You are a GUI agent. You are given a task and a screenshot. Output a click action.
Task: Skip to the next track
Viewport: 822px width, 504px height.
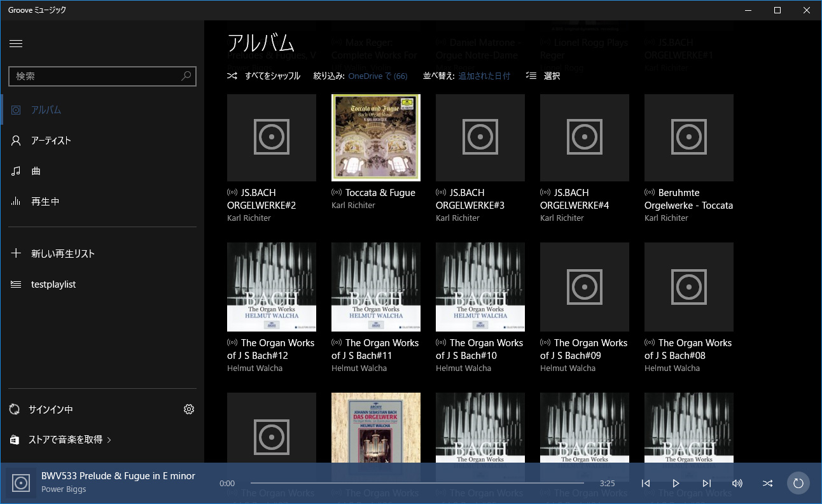point(707,484)
